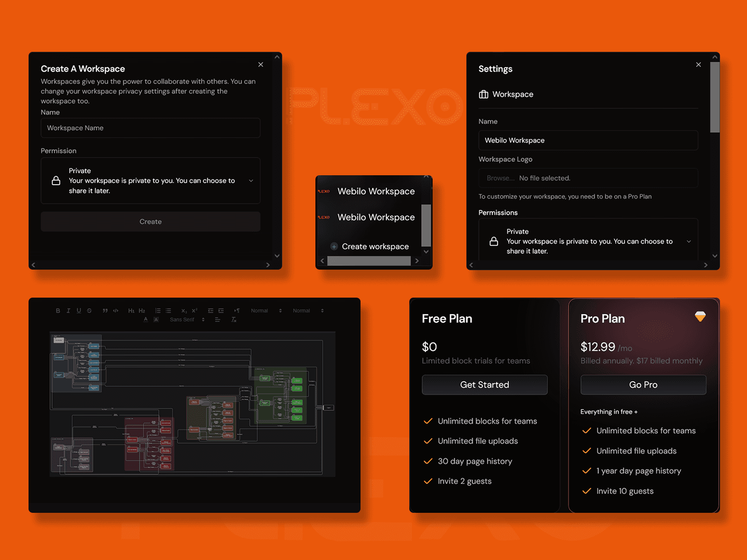Image resolution: width=747 pixels, height=560 pixels.
Task: Click the Workspace Name input field
Action: [x=150, y=128]
